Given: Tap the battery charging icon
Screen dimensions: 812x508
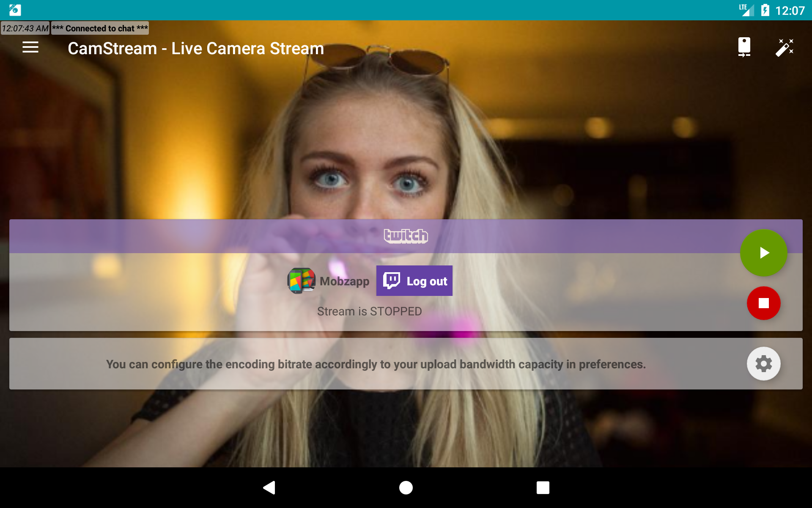Looking at the screenshot, I should (765, 10).
